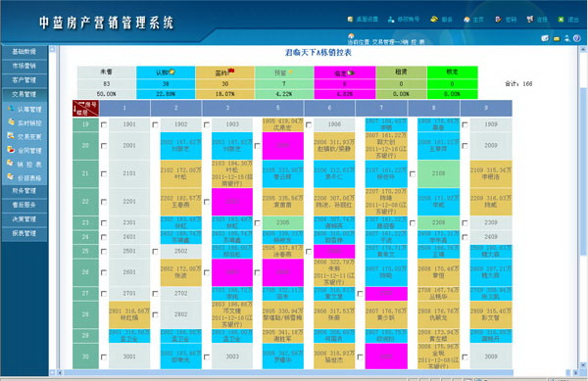Expand the 财务管理 sidebar section
The height and width of the screenshot is (381, 588).
tap(24, 191)
